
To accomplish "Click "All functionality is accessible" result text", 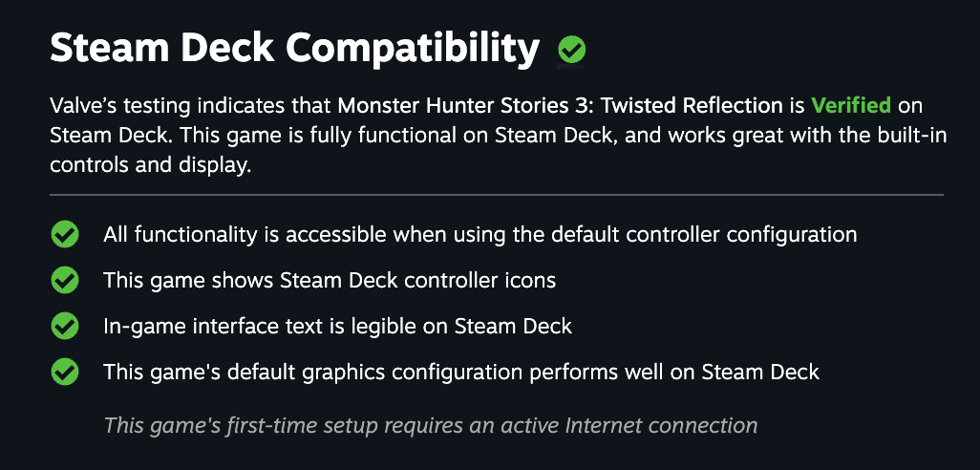I will [251, 234].
